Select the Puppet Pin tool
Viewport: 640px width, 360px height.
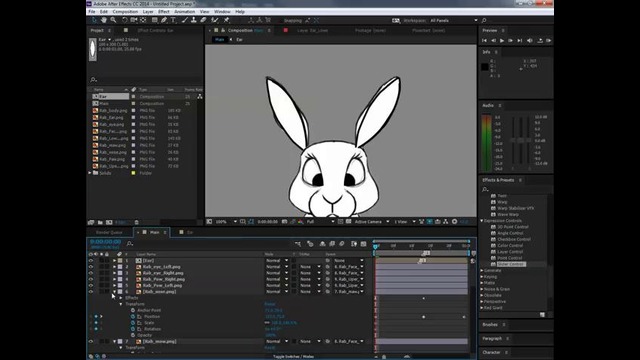coord(227,20)
